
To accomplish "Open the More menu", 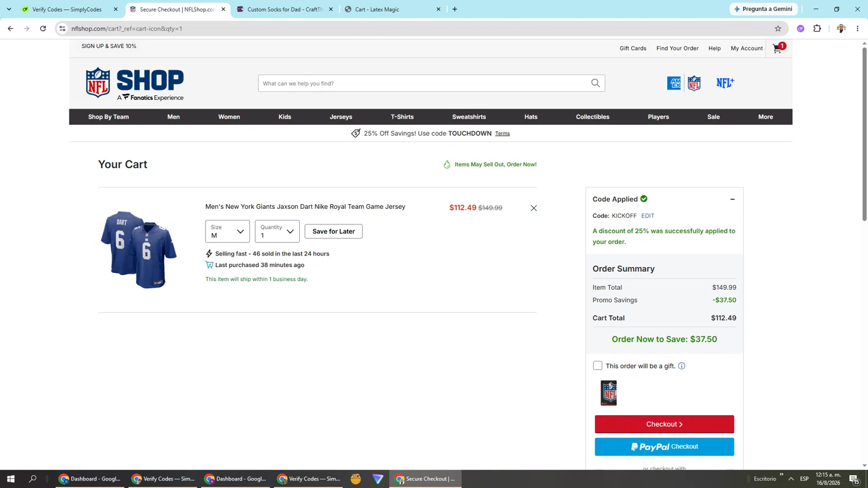I will pyautogui.click(x=766, y=117).
